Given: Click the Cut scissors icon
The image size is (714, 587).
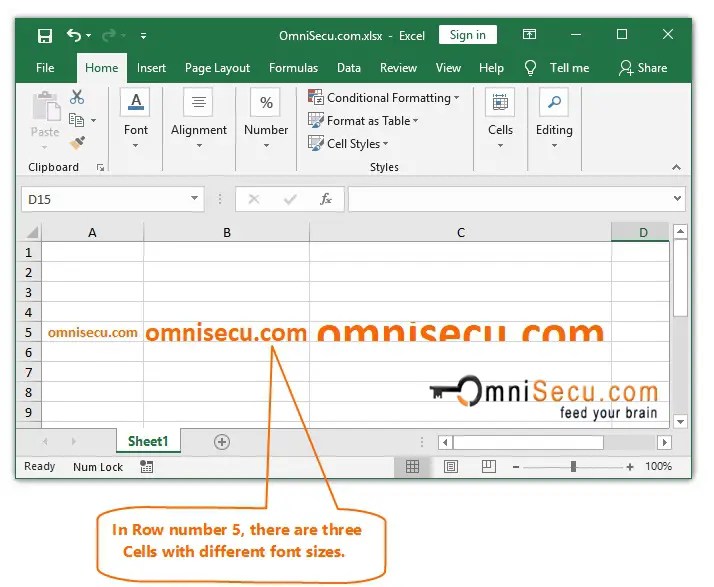Looking at the screenshot, I should pos(77,97).
